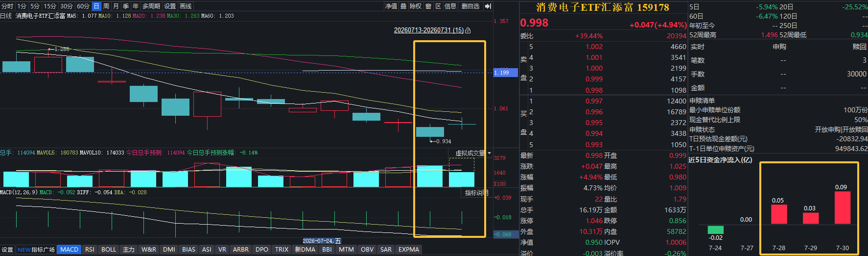Activate the 画线 drawing tool
The height and width of the screenshot is (256, 868).
pyautogui.click(x=186, y=6)
